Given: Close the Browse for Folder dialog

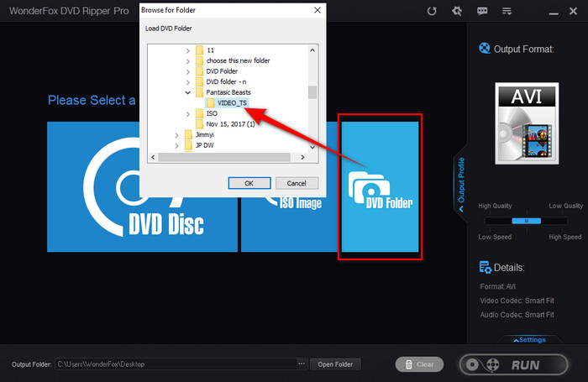Looking at the screenshot, I should (318, 10).
